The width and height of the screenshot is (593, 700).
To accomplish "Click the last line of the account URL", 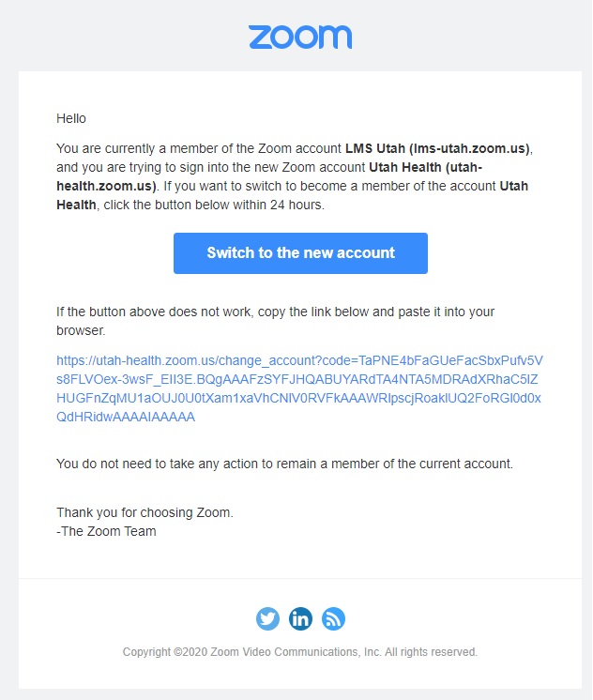I will [126, 417].
